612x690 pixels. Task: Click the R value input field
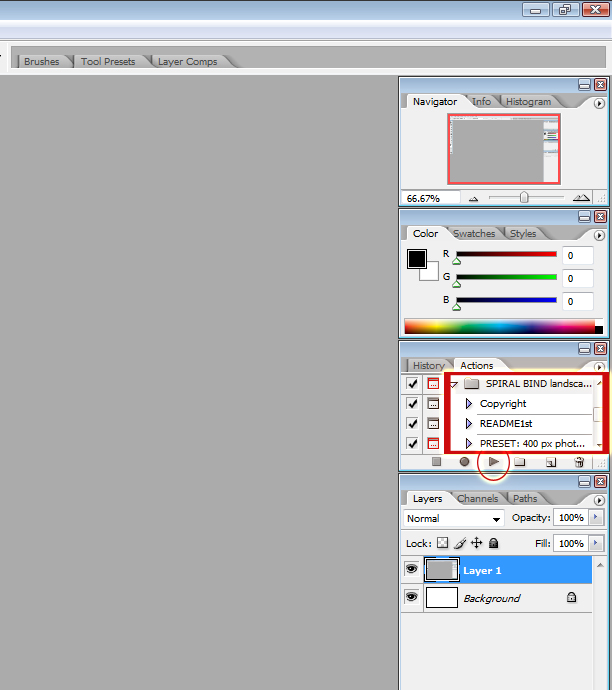(x=578, y=256)
